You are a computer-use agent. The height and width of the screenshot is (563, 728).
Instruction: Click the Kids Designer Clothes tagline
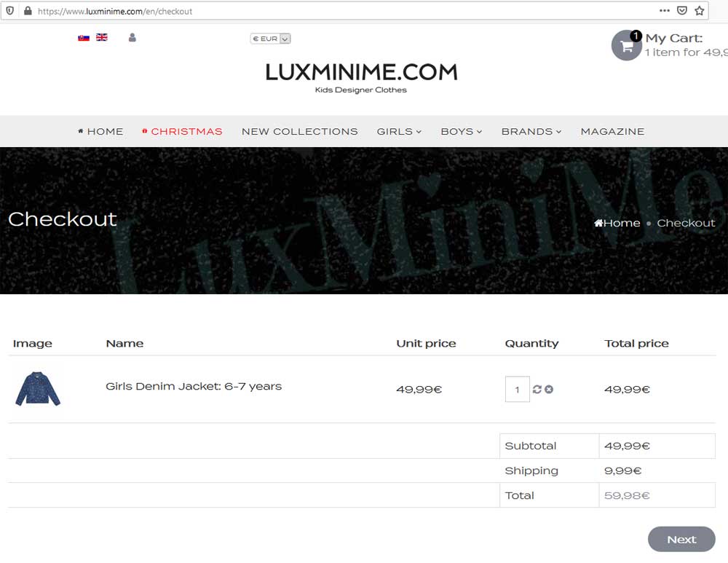(x=361, y=90)
